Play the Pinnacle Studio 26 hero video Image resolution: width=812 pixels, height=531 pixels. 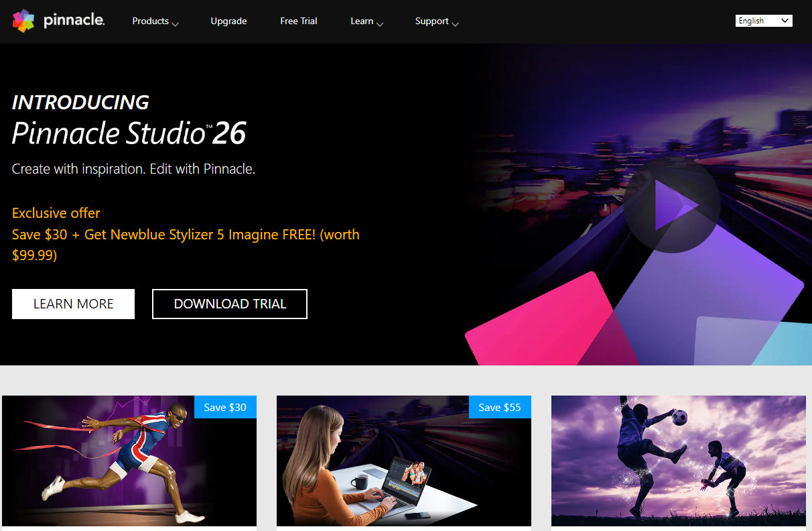pyautogui.click(x=672, y=205)
